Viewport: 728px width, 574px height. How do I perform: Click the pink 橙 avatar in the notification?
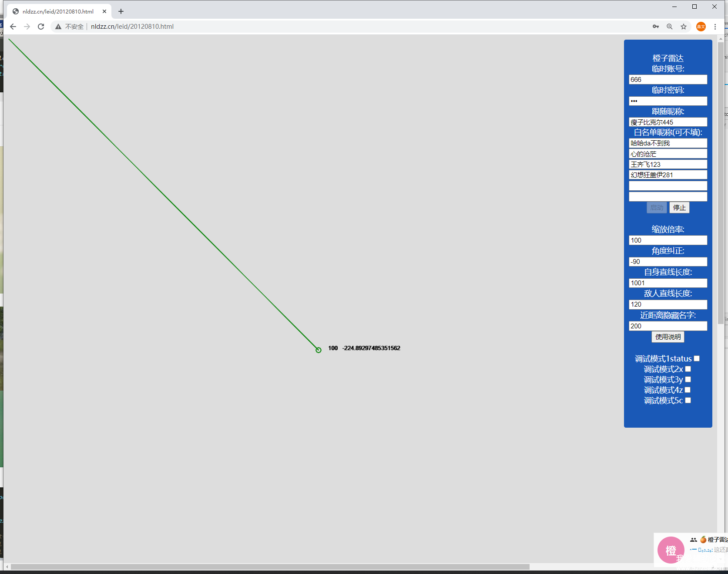click(671, 550)
